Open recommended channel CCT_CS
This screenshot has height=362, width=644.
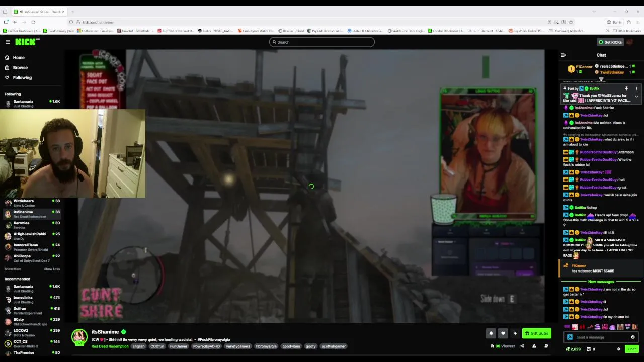coord(32,344)
